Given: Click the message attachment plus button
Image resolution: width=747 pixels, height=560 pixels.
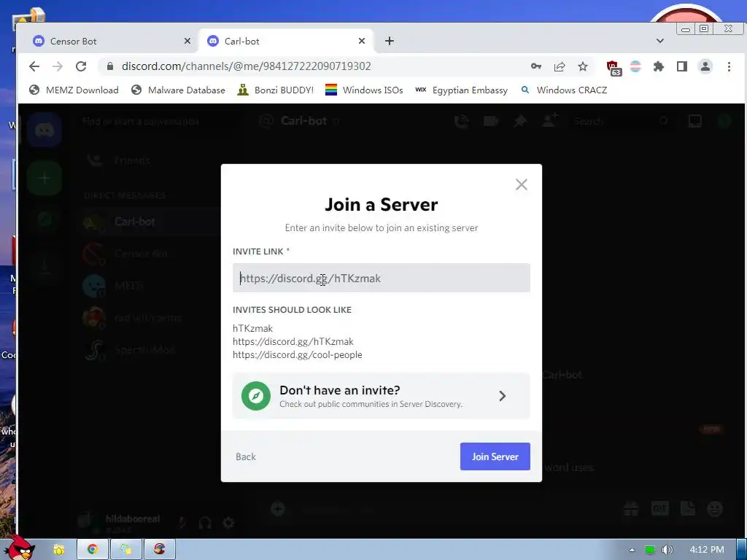Looking at the screenshot, I should [278, 509].
